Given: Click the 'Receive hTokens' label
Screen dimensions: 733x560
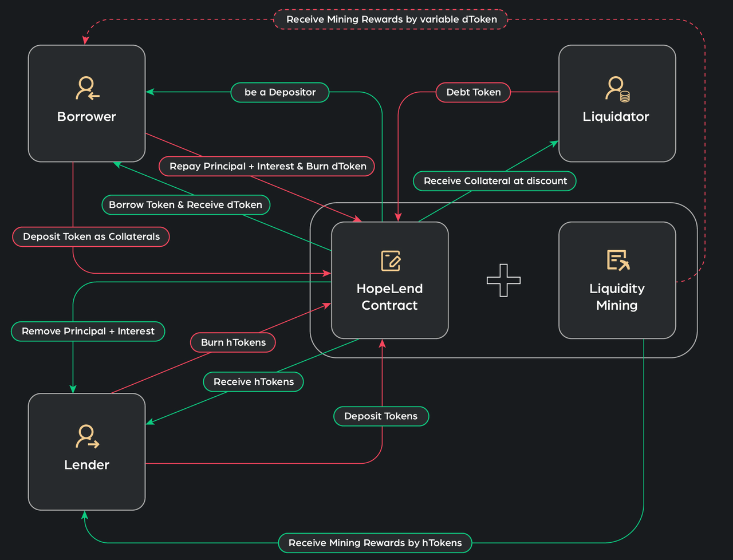Looking at the screenshot, I should click(253, 382).
